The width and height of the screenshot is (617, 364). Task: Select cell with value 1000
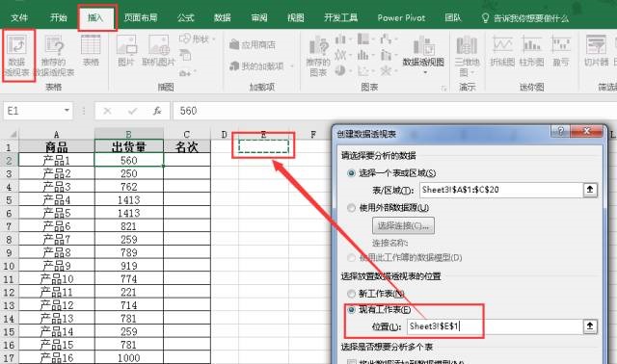[x=128, y=357]
